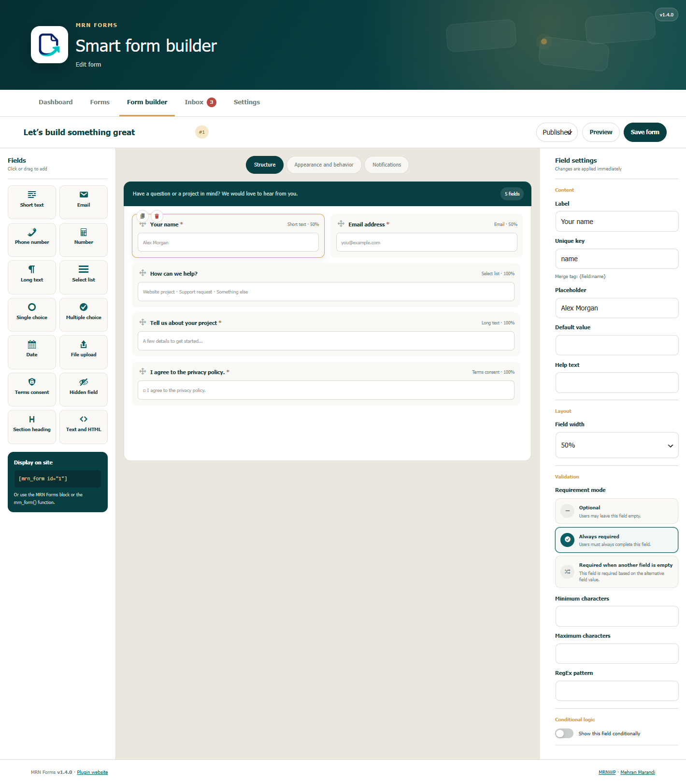Click the RegEx pattern input field
Screen dimensions: 686x784
point(616,691)
